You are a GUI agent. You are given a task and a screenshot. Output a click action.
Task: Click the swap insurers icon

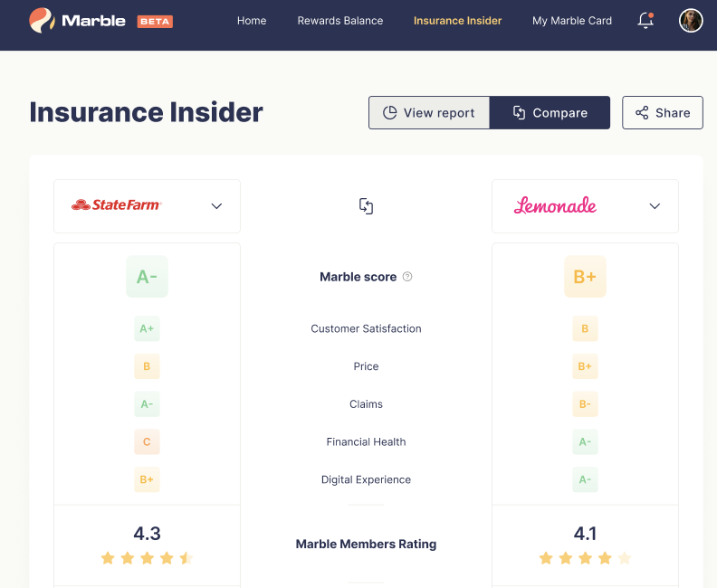coord(366,206)
